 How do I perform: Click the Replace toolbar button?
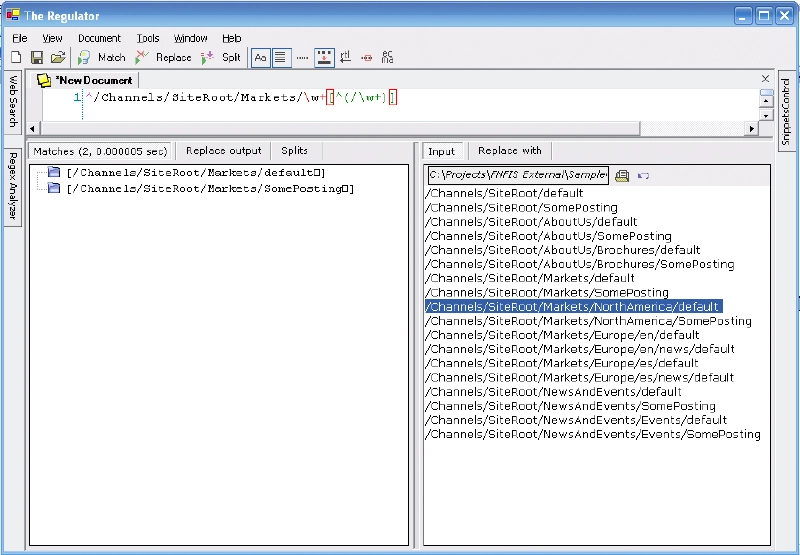(163, 57)
